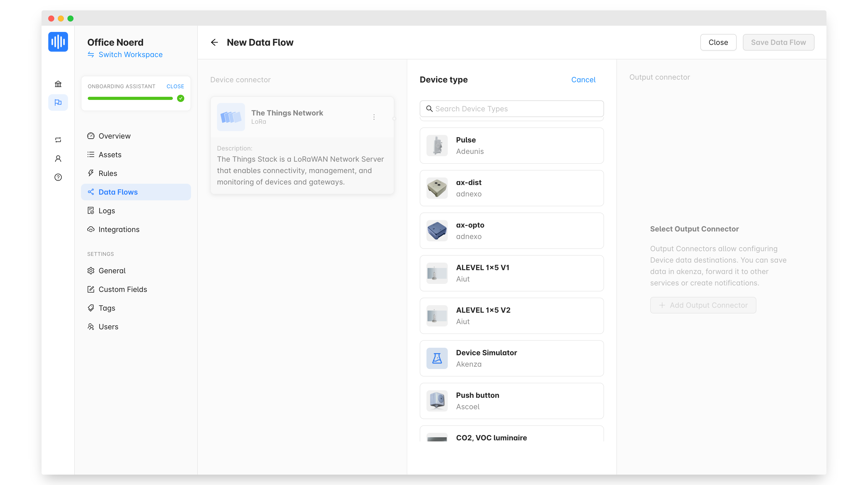This screenshot has width=868, height=485.
Task: Choose the CO2, VOC luminaire device type
Action: [x=512, y=434]
